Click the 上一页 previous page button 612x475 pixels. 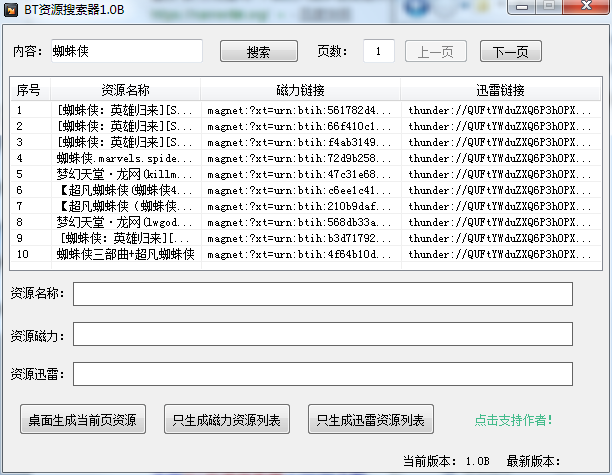[436, 51]
